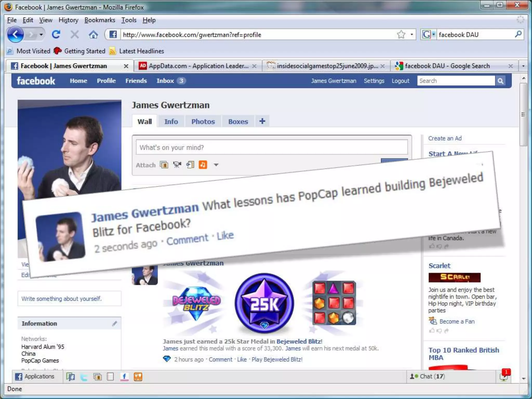Screen dimensions: 532x399
Task: Add a new profile tab with plus
Action: (x=262, y=121)
